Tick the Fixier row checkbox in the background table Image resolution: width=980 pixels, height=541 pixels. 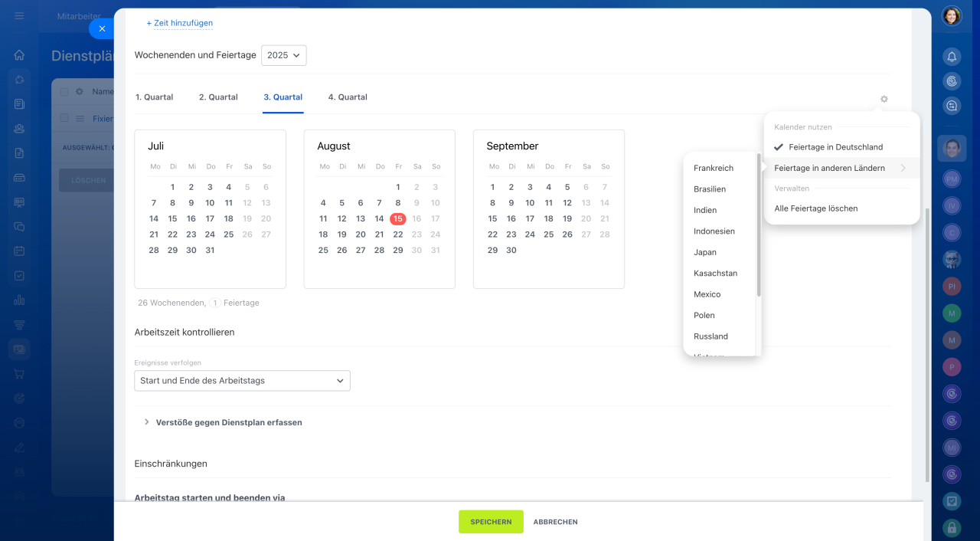pyautogui.click(x=64, y=118)
